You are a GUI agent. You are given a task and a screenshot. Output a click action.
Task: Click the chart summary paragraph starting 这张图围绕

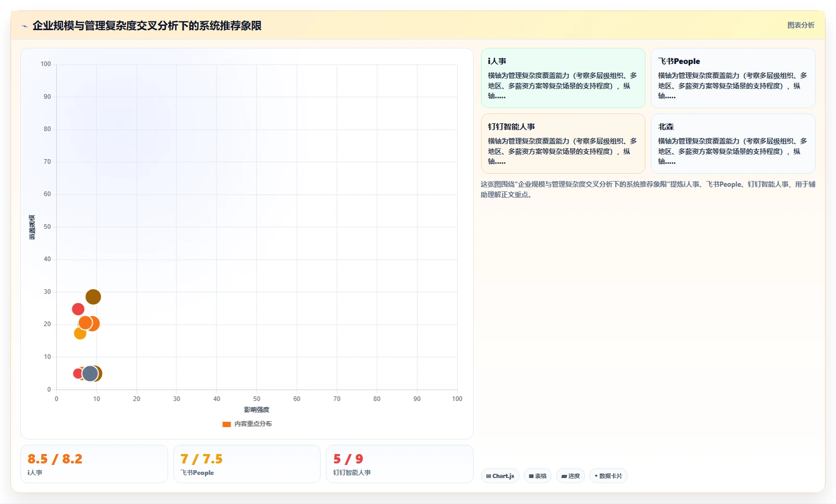[648, 189]
